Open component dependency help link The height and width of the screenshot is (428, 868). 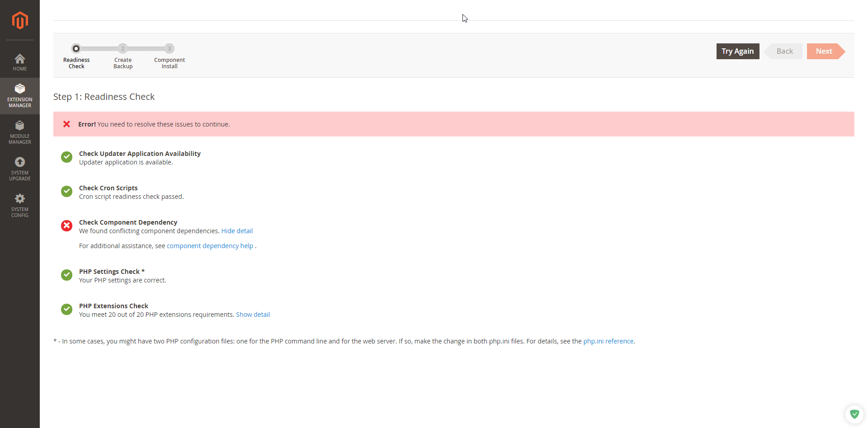[x=210, y=246]
